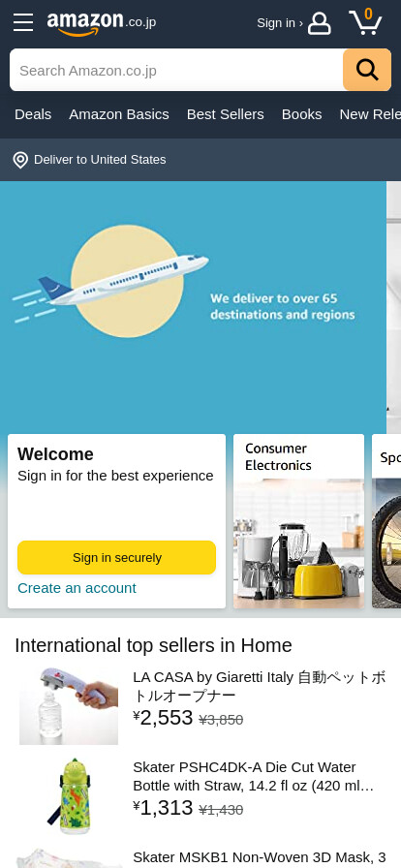Open the LA CASA bottle opener product image

pyautogui.click(x=69, y=706)
